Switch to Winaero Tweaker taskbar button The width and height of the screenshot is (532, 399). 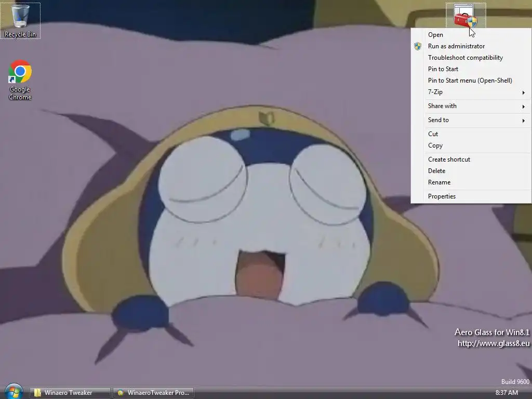click(70, 393)
